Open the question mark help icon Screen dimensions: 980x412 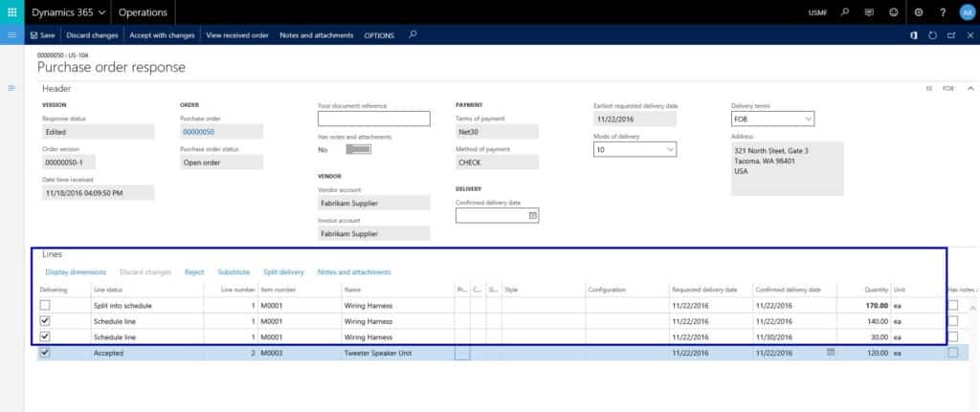point(943,11)
